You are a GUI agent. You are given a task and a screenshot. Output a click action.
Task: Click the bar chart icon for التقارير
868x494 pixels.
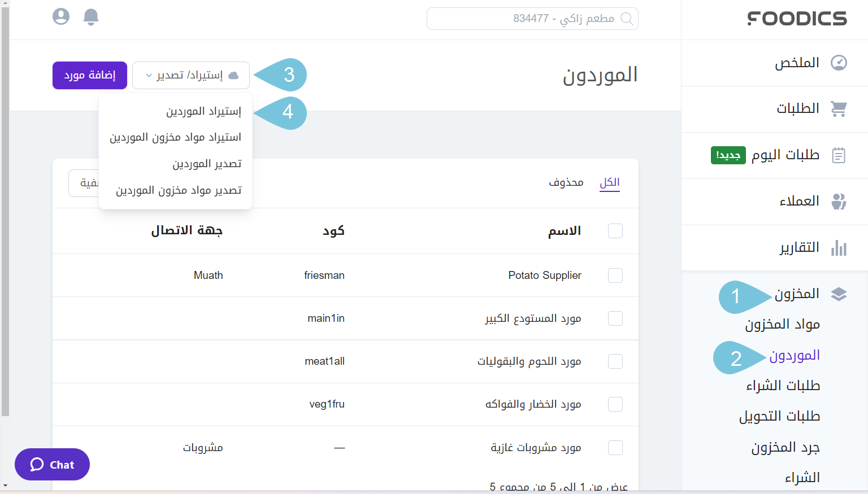[x=839, y=247]
